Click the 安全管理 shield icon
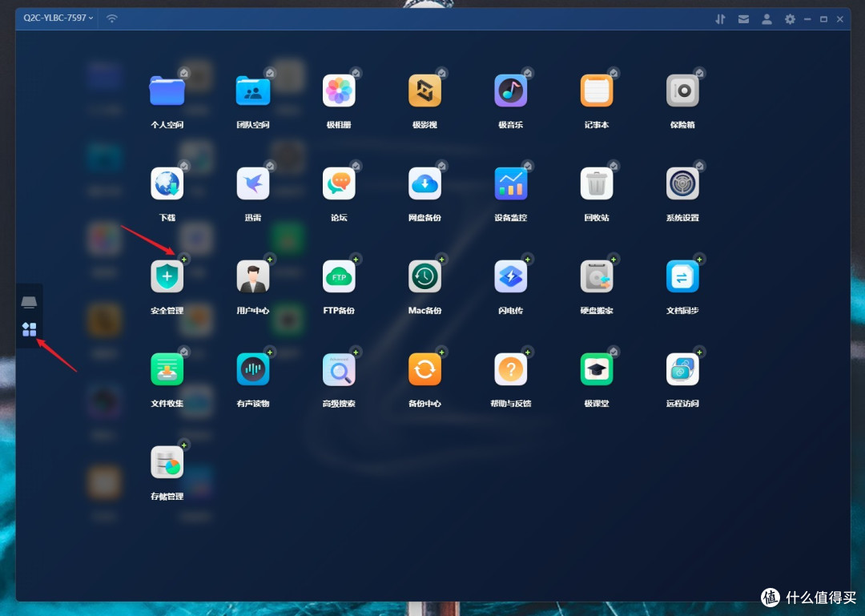 point(167,276)
